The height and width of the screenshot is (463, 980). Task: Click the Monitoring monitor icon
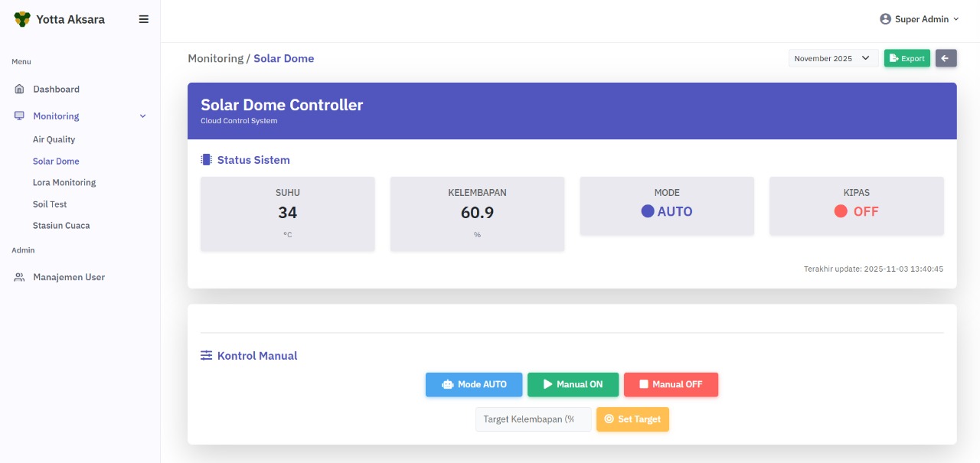pyautogui.click(x=20, y=116)
